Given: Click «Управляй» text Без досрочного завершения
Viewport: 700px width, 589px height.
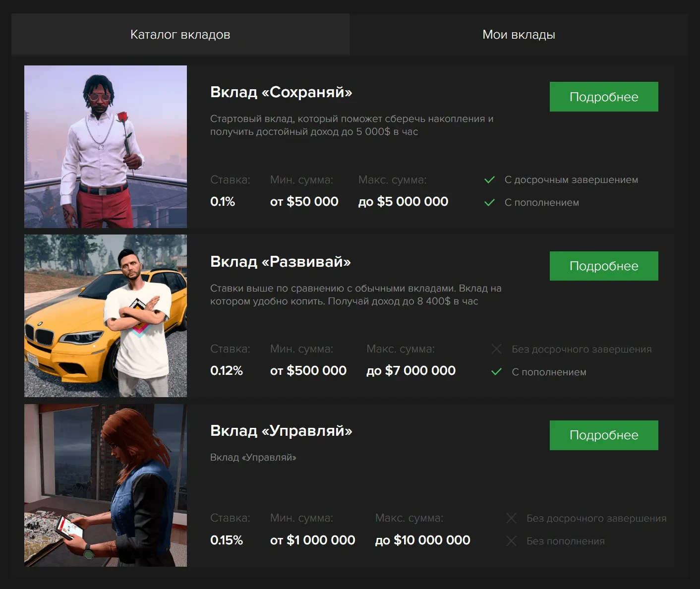Looking at the screenshot, I should tap(596, 519).
